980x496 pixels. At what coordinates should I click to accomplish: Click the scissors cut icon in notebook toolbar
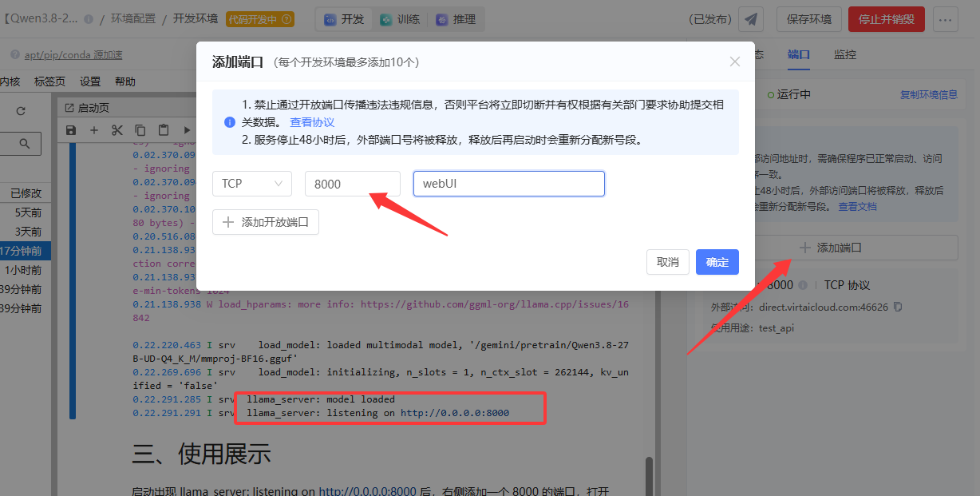pyautogui.click(x=117, y=130)
